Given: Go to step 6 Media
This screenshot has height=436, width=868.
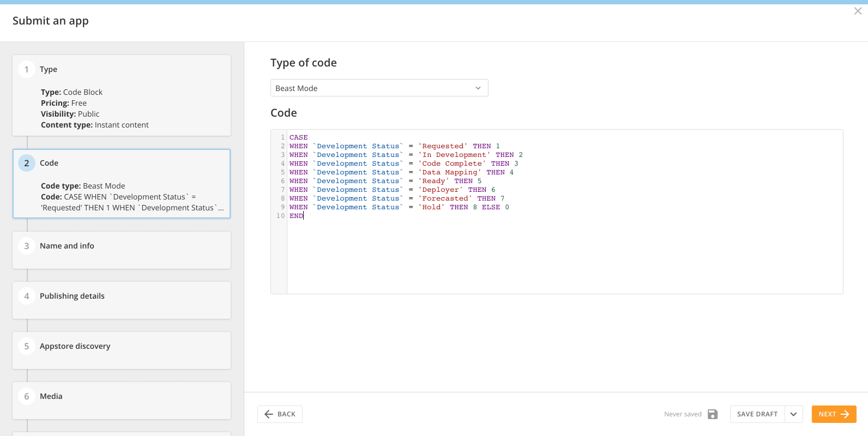Looking at the screenshot, I should tap(122, 401).
